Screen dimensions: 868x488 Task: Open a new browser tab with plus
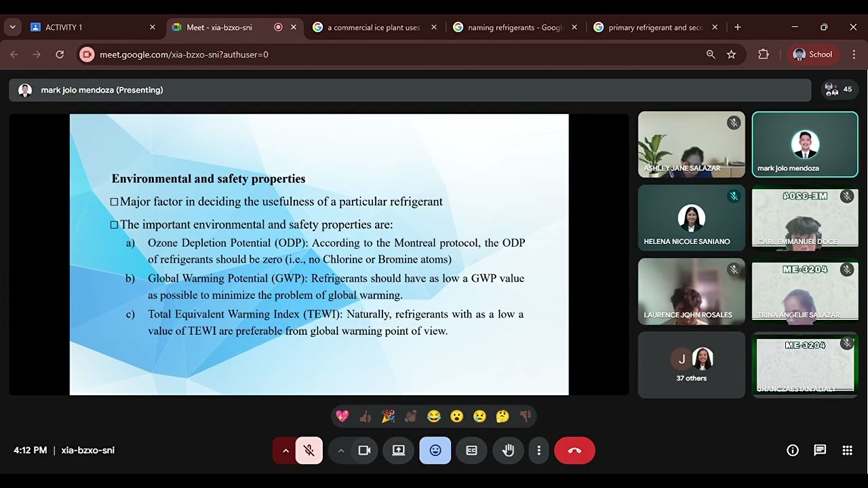[x=738, y=28]
